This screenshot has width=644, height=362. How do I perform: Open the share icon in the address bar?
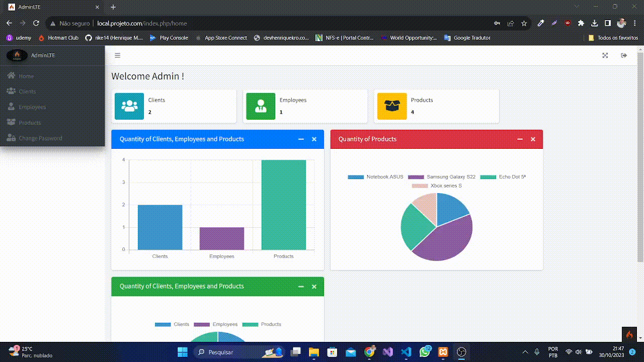pos(511,23)
